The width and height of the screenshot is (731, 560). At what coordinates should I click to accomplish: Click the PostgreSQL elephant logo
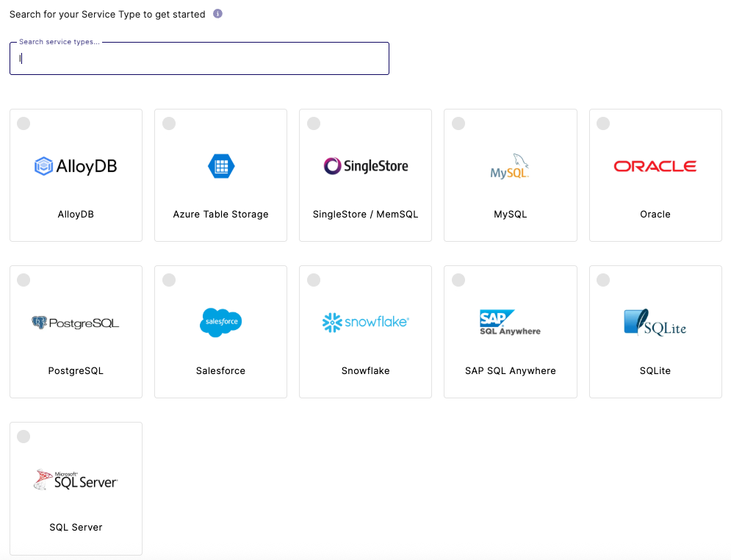(76, 323)
